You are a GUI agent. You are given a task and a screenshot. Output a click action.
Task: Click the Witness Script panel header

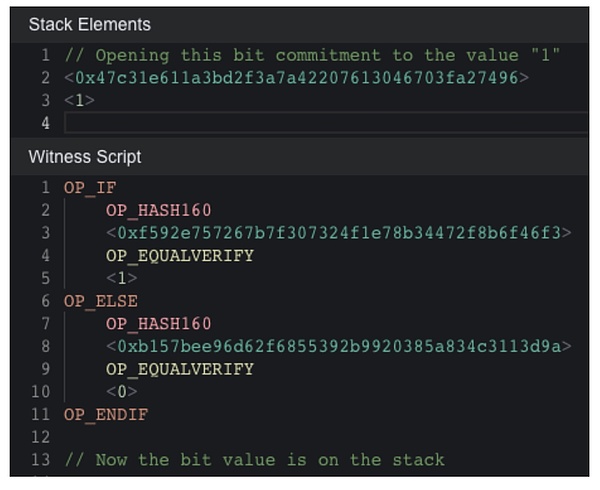[x=85, y=157]
